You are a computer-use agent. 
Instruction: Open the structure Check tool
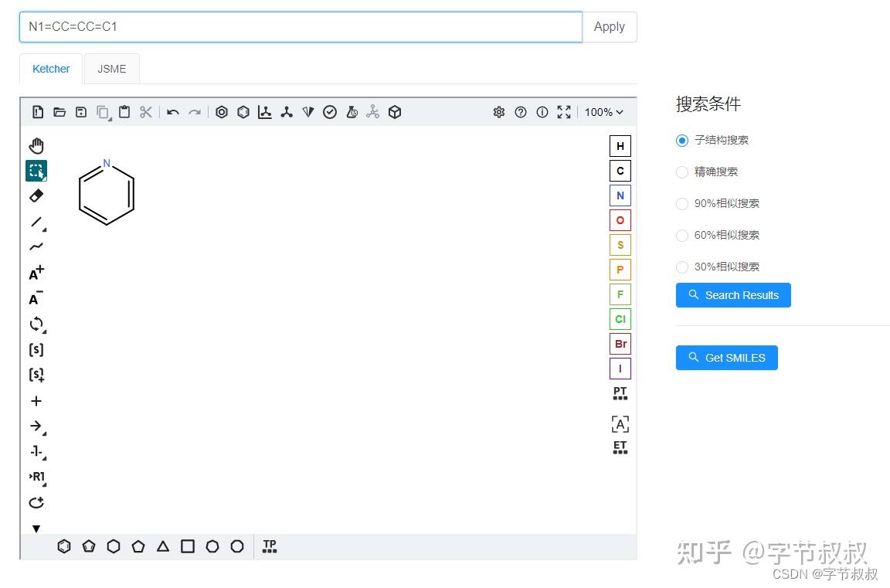330,112
